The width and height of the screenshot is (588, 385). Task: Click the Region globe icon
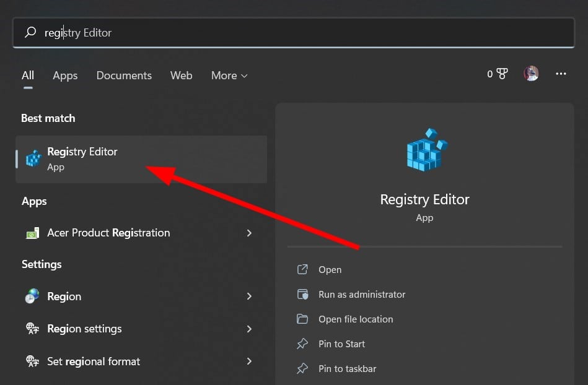point(32,296)
